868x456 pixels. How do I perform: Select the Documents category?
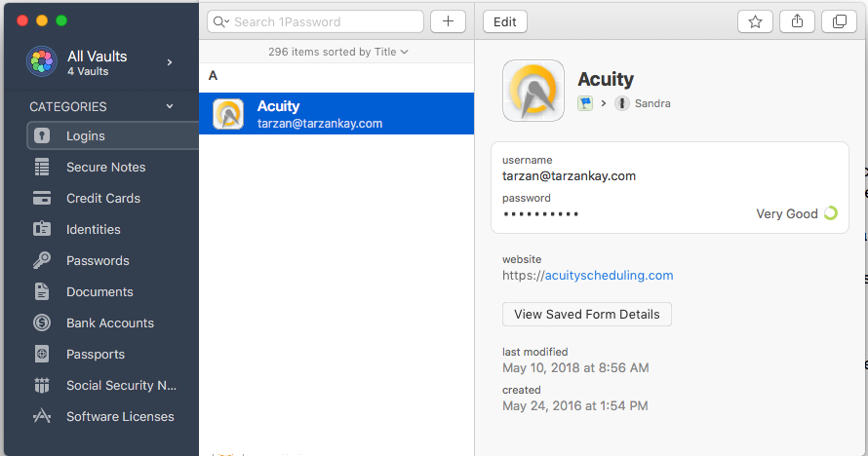99,292
